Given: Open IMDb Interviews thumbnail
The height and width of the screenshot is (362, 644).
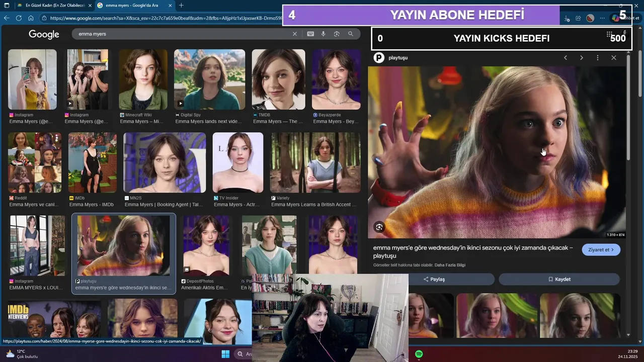Looking at the screenshot, I should click(x=54, y=318).
